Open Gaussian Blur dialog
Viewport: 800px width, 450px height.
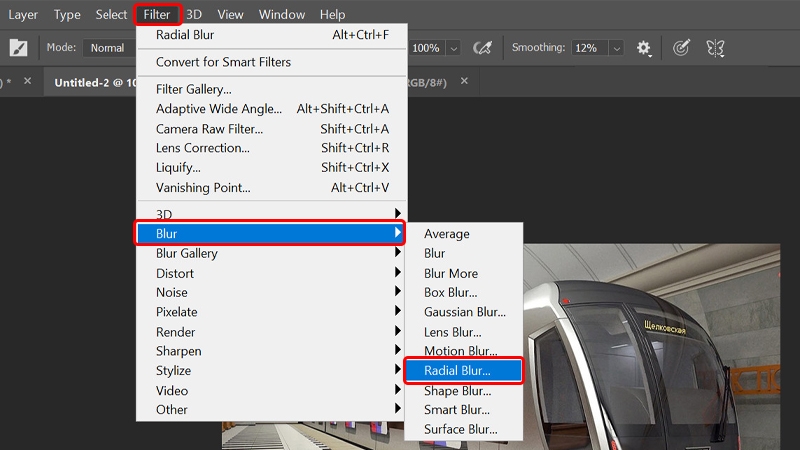[464, 312]
